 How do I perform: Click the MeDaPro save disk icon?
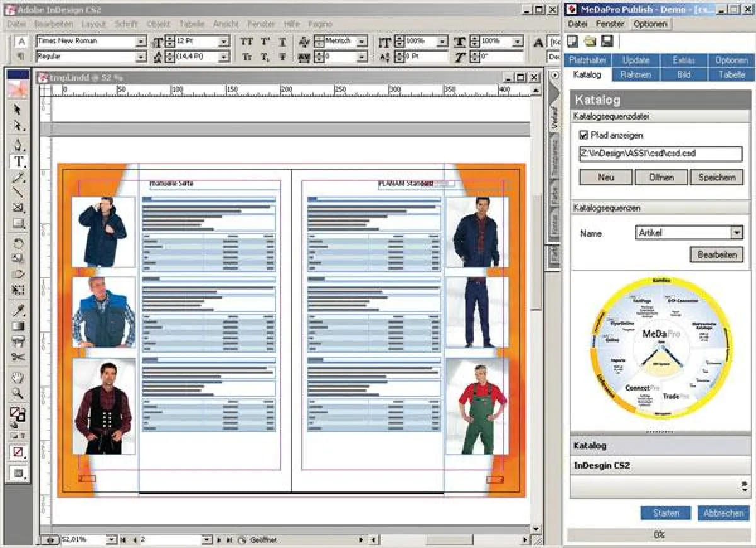click(607, 41)
